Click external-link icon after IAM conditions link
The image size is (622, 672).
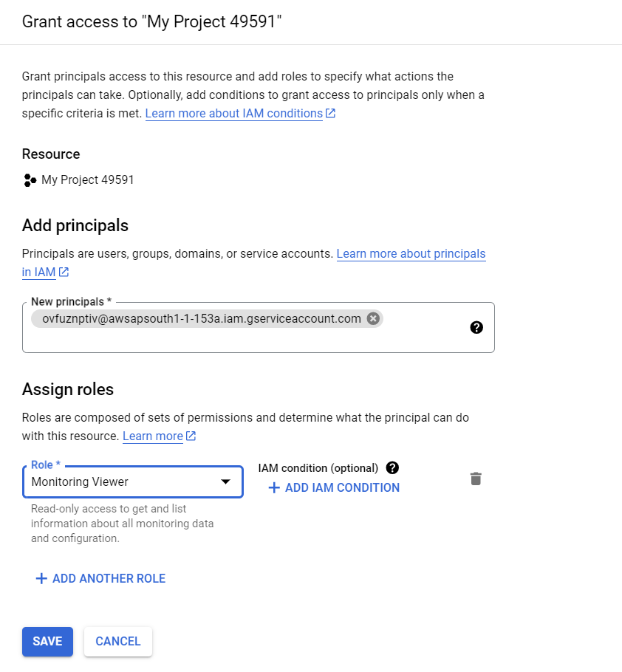tap(330, 113)
